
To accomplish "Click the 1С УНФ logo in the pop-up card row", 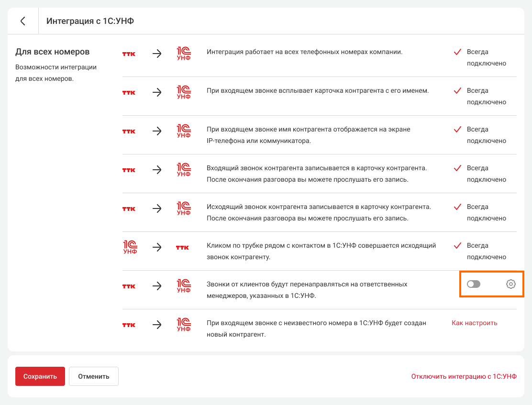I will [184, 92].
